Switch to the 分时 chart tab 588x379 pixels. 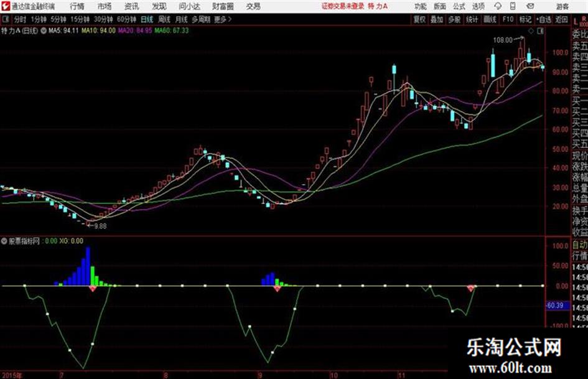tap(20, 19)
